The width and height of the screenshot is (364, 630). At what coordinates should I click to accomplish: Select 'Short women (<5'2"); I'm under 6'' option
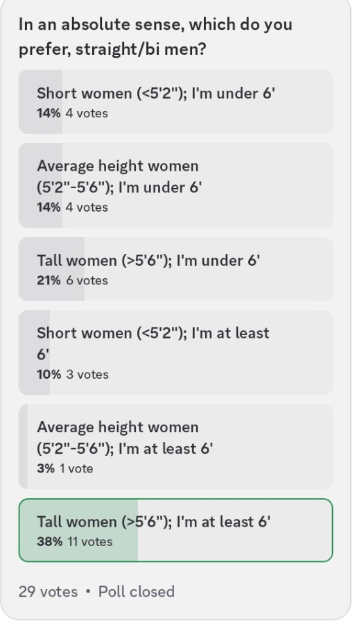coord(175,102)
